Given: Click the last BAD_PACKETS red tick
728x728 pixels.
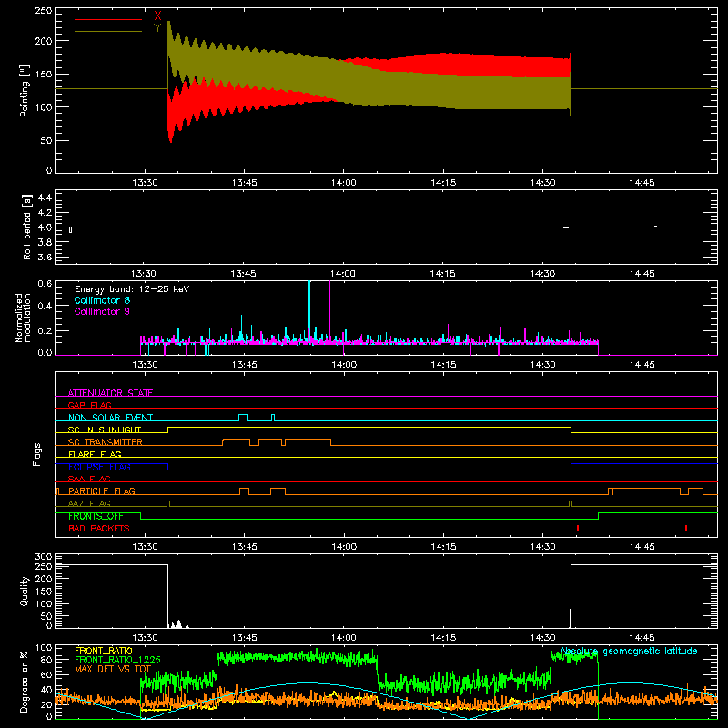Looking at the screenshot, I should point(686,528).
